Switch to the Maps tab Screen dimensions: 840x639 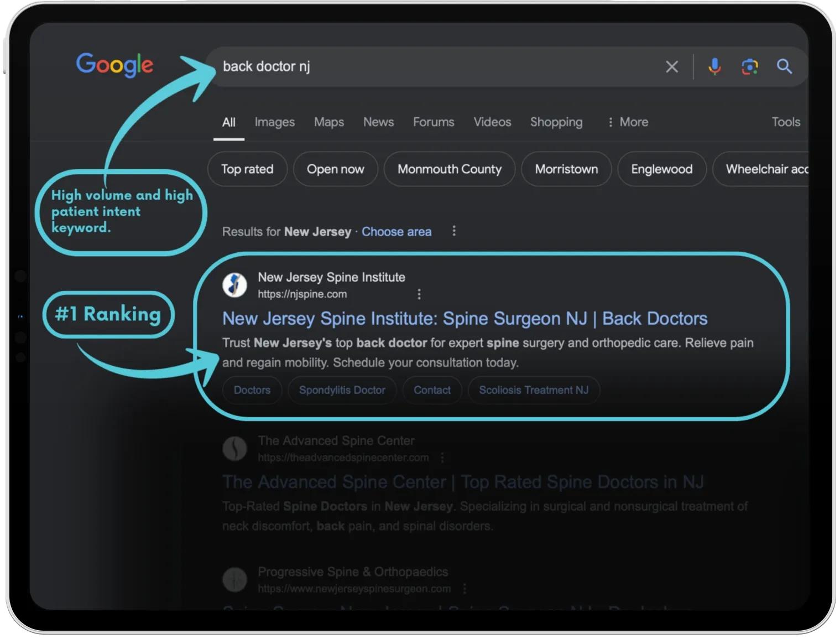[x=329, y=122]
